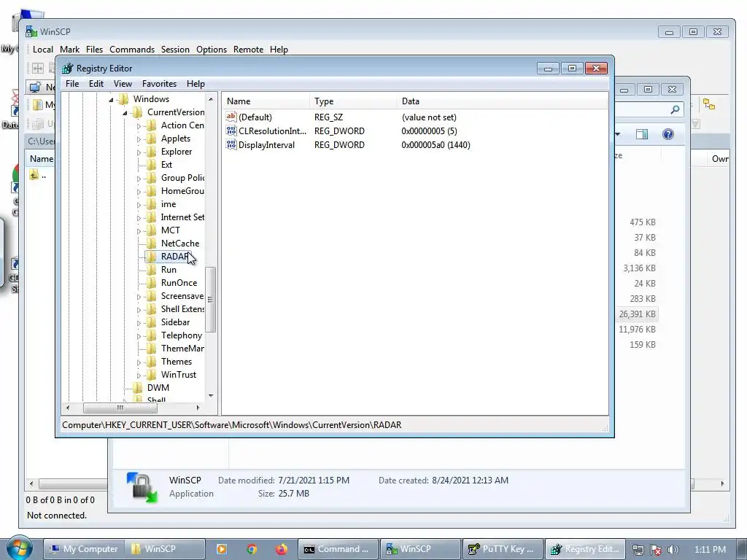Switch to Command Prompt taskbar button
747x560 pixels.
pyautogui.click(x=338, y=549)
